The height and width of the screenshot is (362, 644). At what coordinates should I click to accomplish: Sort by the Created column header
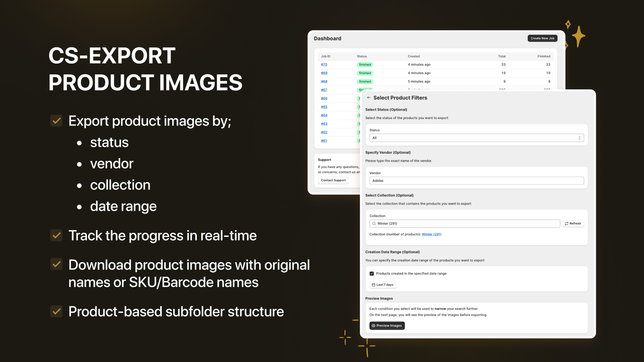click(414, 56)
